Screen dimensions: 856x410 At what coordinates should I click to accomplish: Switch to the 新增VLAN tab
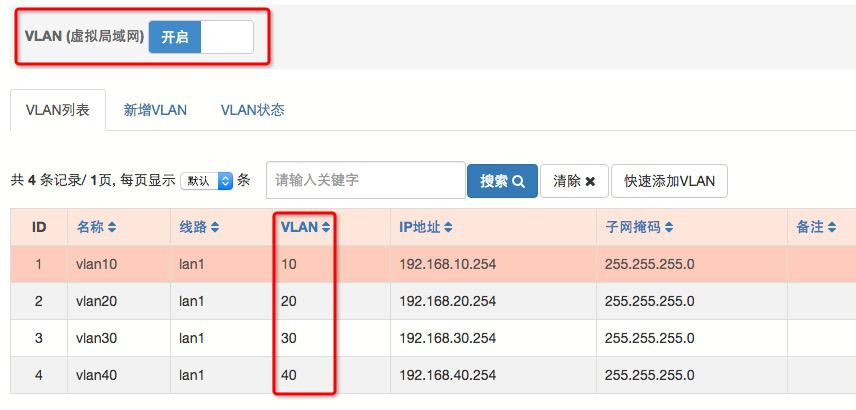click(x=155, y=110)
